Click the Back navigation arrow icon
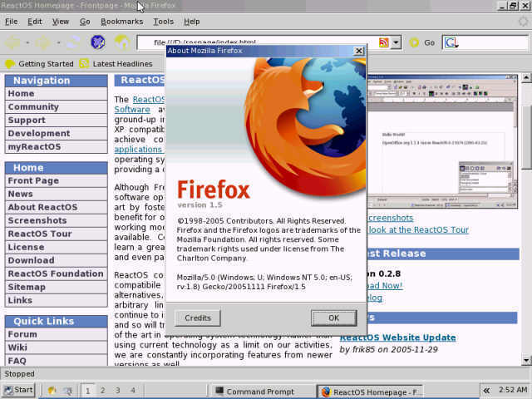 (12, 42)
